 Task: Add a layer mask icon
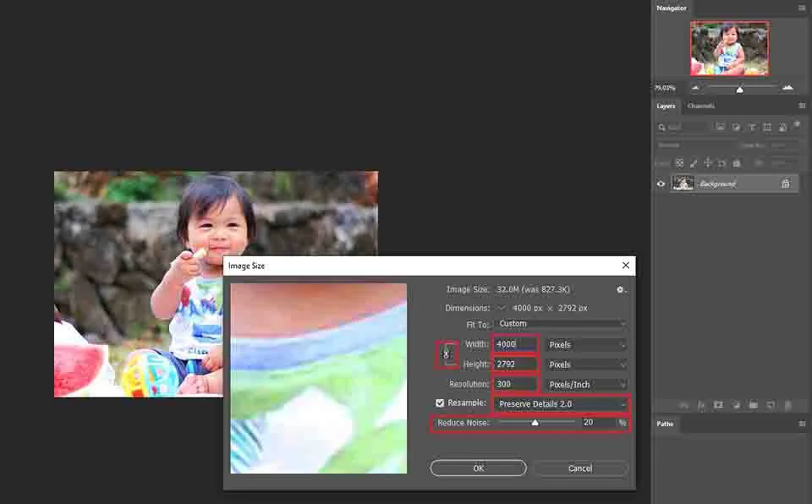[718, 406]
